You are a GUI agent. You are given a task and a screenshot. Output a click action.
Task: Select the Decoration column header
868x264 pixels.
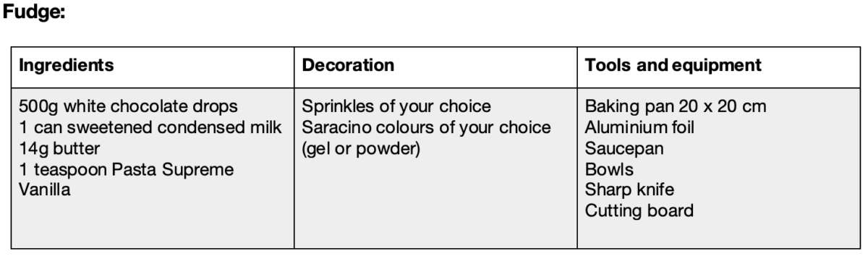(348, 66)
